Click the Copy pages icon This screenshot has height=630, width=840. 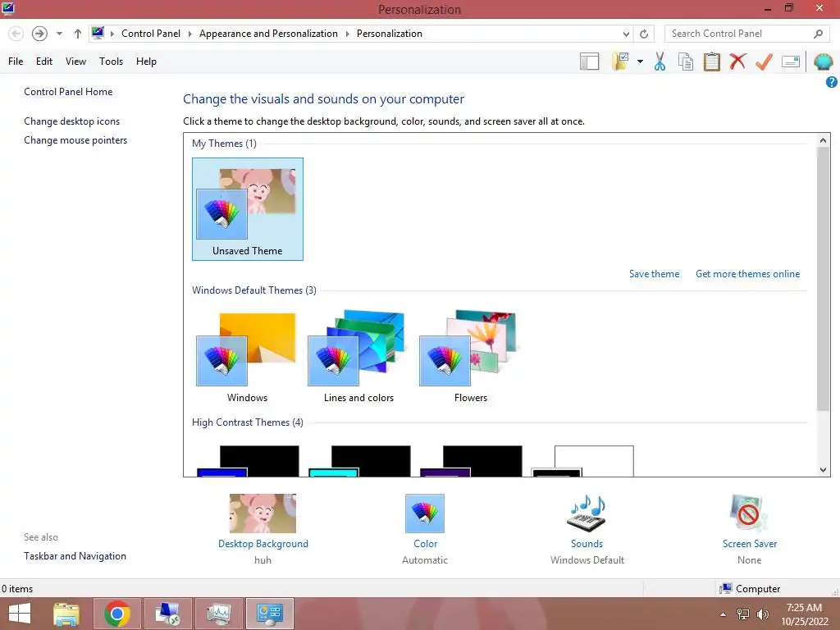click(x=686, y=62)
